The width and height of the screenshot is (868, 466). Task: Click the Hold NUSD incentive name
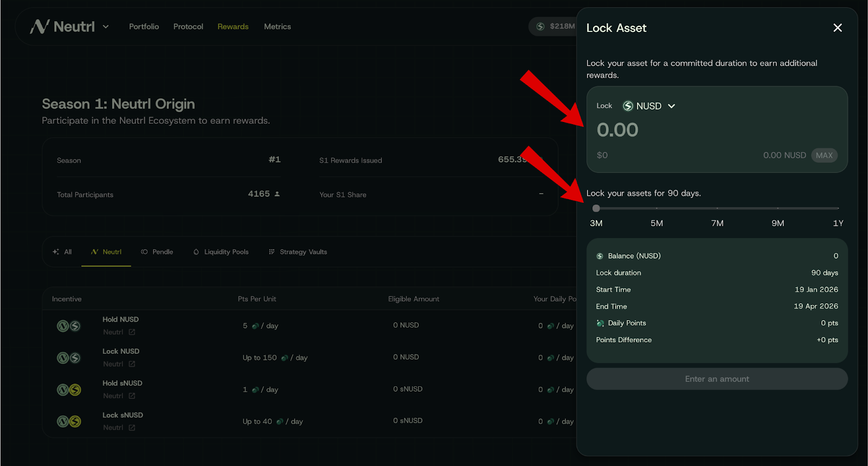point(120,320)
